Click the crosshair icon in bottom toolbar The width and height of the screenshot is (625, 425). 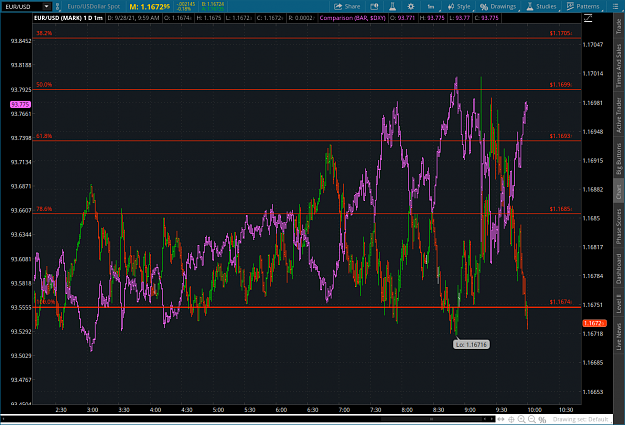pos(511,419)
